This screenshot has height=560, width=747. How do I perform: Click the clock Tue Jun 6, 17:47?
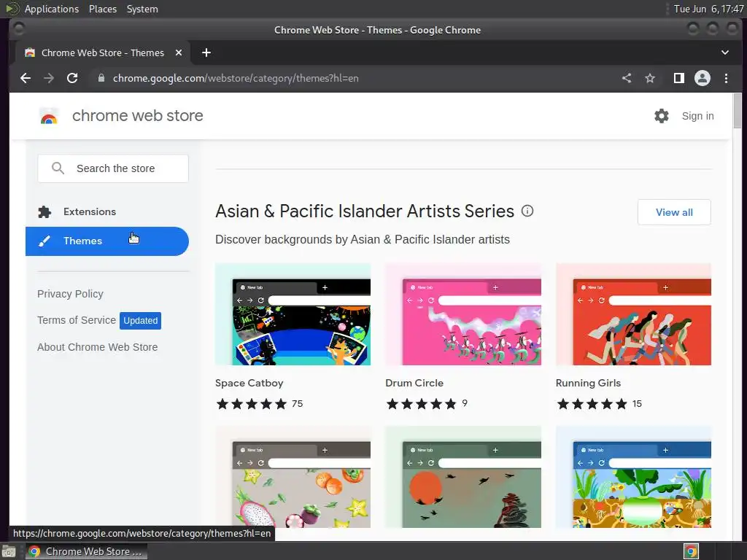(708, 9)
